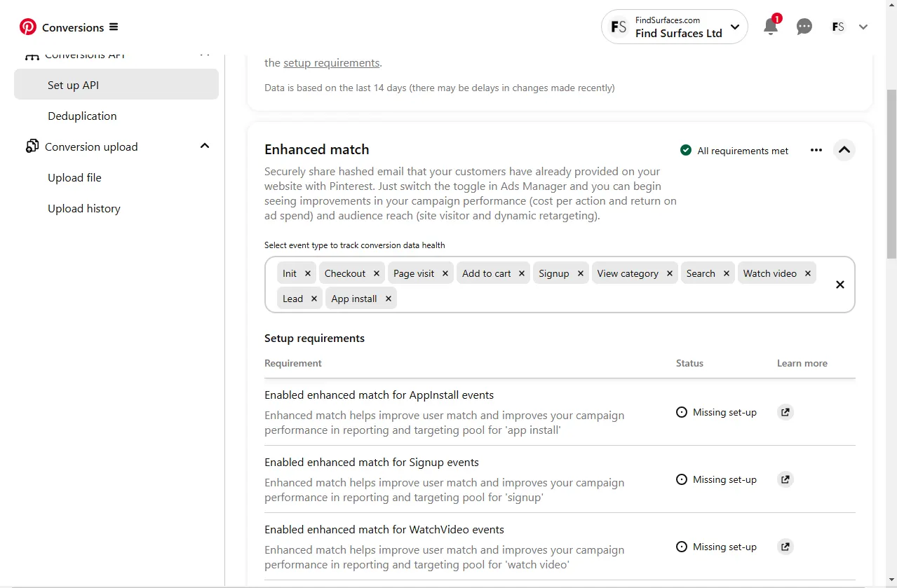Select Set up API in sidebar
Image resolution: width=897 pixels, height=588 pixels.
pos(116,85)
